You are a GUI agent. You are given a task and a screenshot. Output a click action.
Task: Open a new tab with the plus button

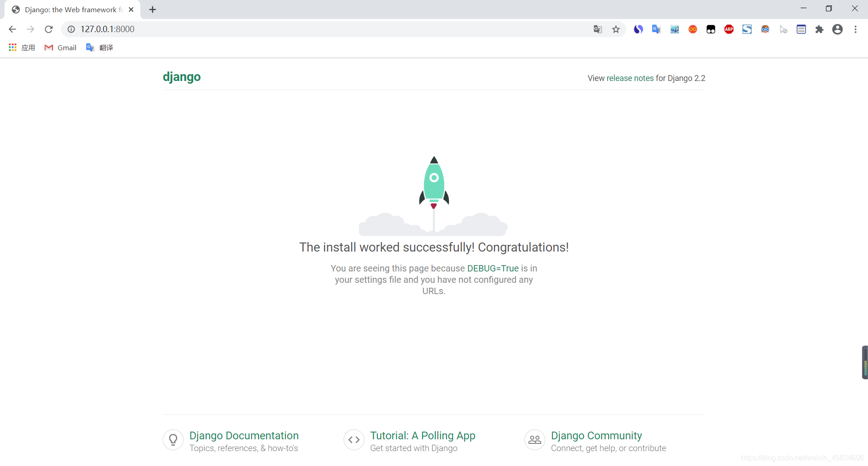(152, 10)
